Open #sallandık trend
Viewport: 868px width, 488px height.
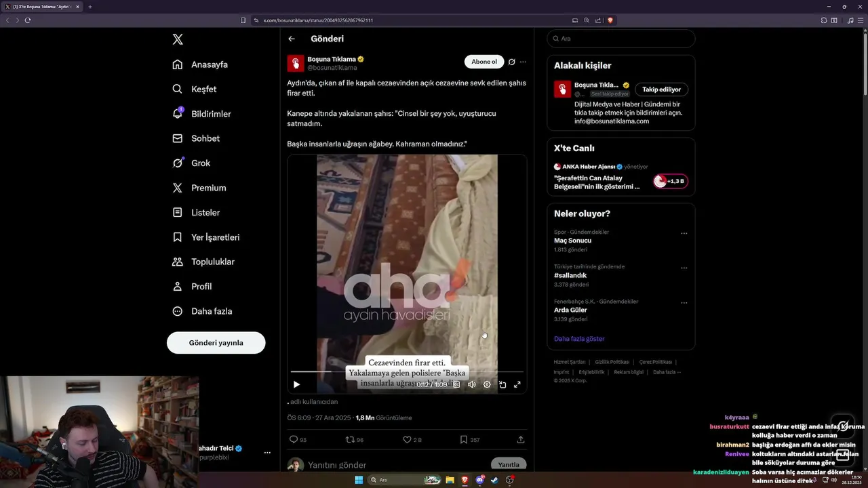point(570,275)
